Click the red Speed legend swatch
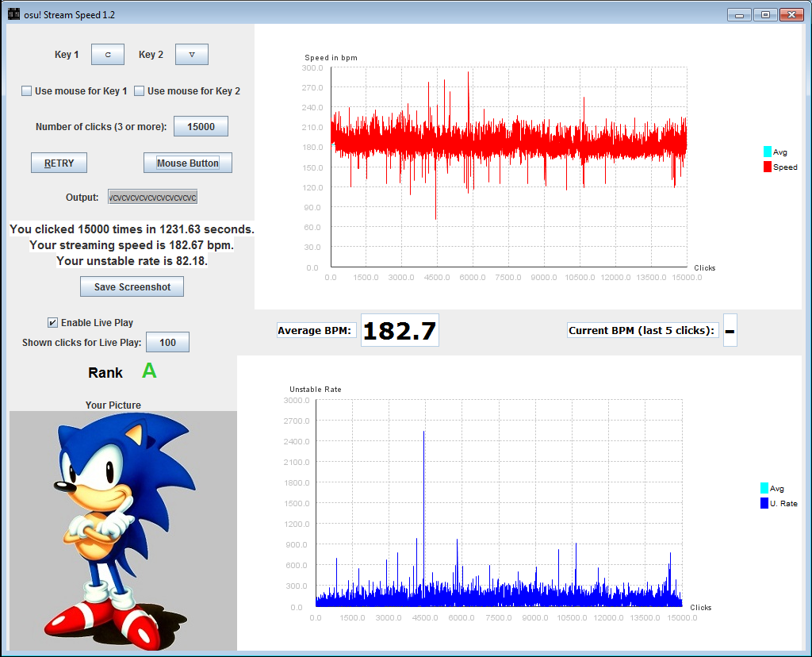812x657 pixels. coord(767,167)
